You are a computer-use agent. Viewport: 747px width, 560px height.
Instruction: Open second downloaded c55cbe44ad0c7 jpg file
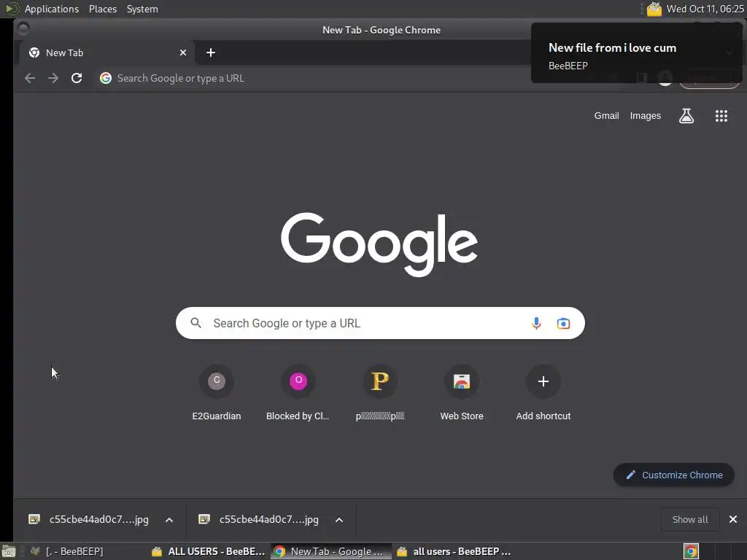pos(260,519)
